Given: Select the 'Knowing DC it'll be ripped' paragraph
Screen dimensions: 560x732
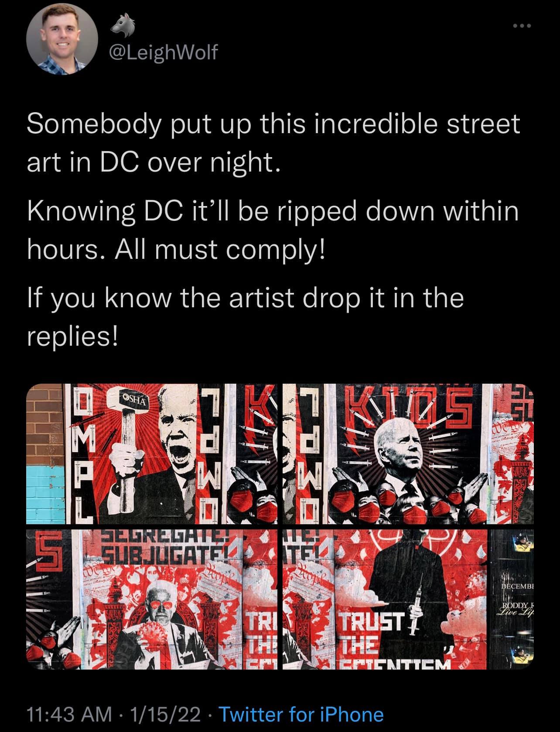Looking at the screenshot, I should [x=273, y=230].
